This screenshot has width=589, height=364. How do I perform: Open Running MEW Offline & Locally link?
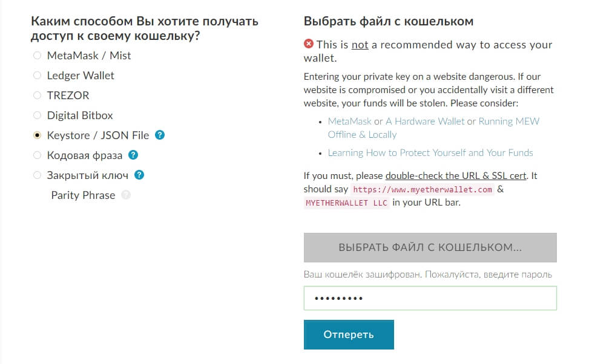click(x=433, y=128)
